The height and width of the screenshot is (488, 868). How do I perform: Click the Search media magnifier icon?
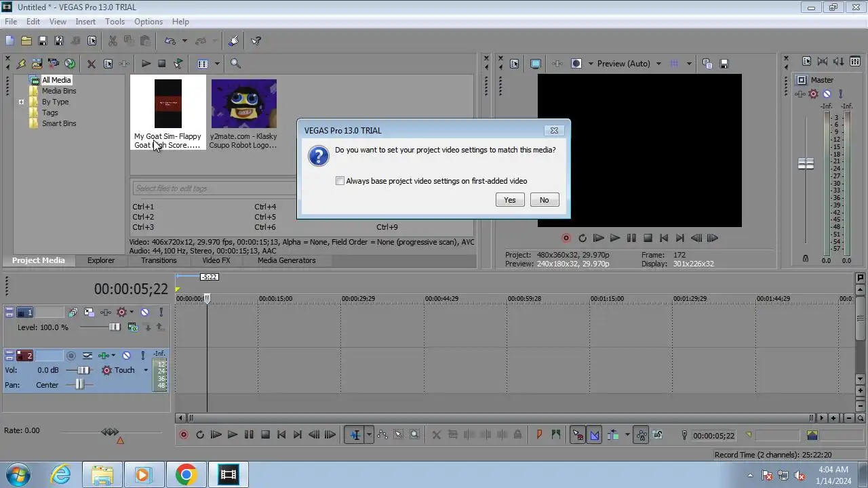tap(235, 64)
